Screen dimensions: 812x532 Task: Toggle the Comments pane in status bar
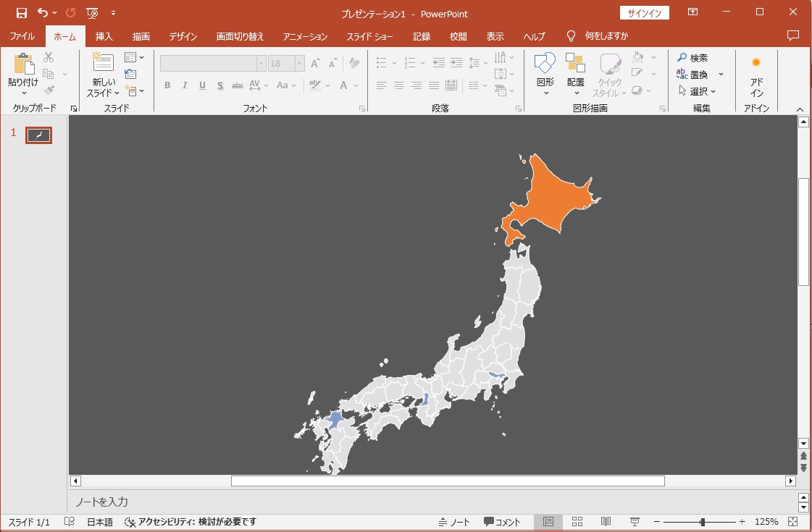click(x=502, y=522)
